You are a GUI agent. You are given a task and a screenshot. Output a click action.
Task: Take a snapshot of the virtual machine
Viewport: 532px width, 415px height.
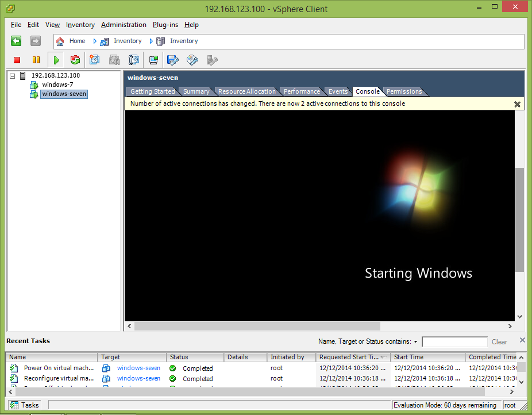pyautogui.click(x=94, y=60)
